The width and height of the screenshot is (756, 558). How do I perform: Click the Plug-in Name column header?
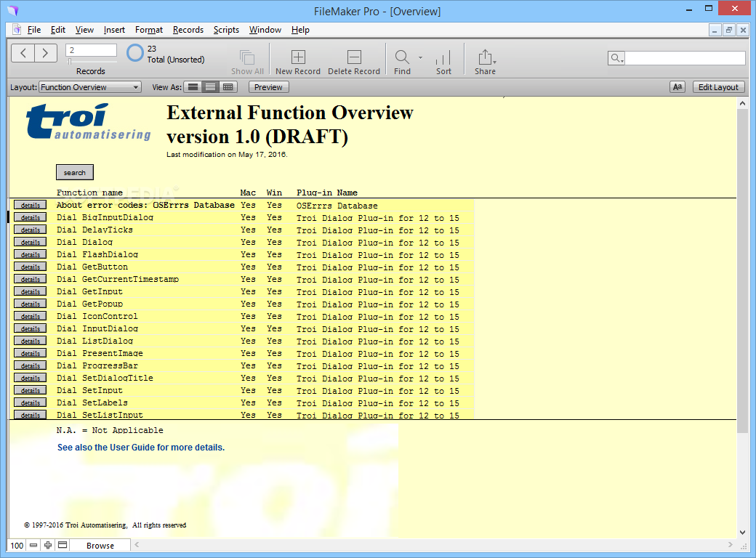pos(327,193)
